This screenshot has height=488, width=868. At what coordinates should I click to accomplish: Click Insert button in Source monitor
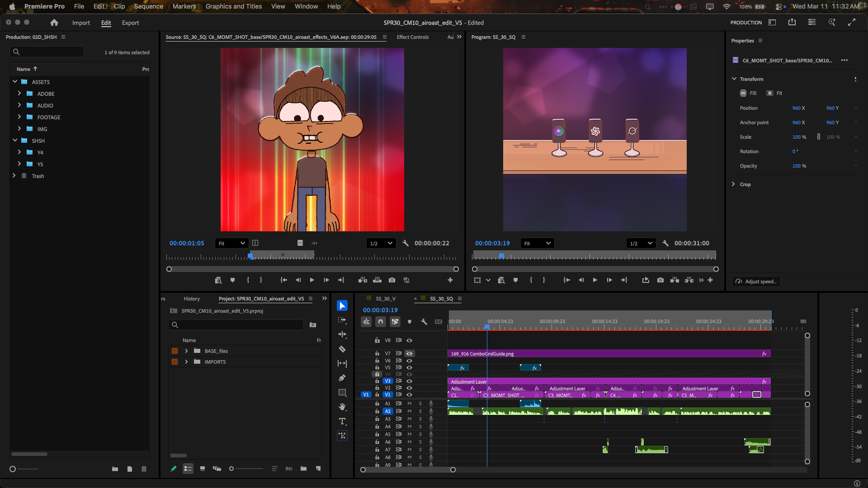363,280
